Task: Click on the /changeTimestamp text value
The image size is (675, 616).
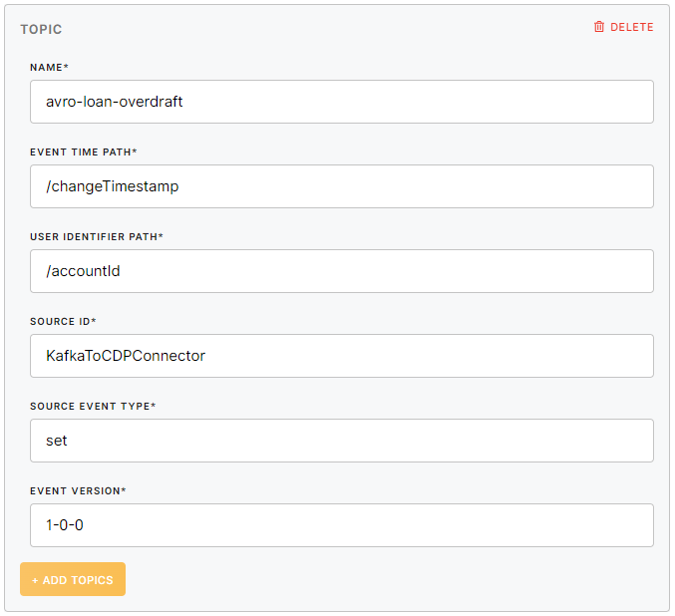Action: (112, 186)
